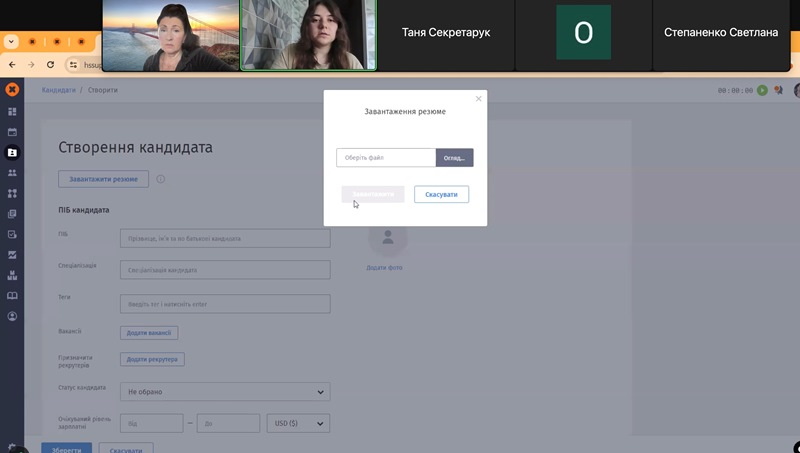This screenshot has height=453, width=800.
Task: Select the Степаненко Светлана participant tile
Action: [x=721, y=35]
